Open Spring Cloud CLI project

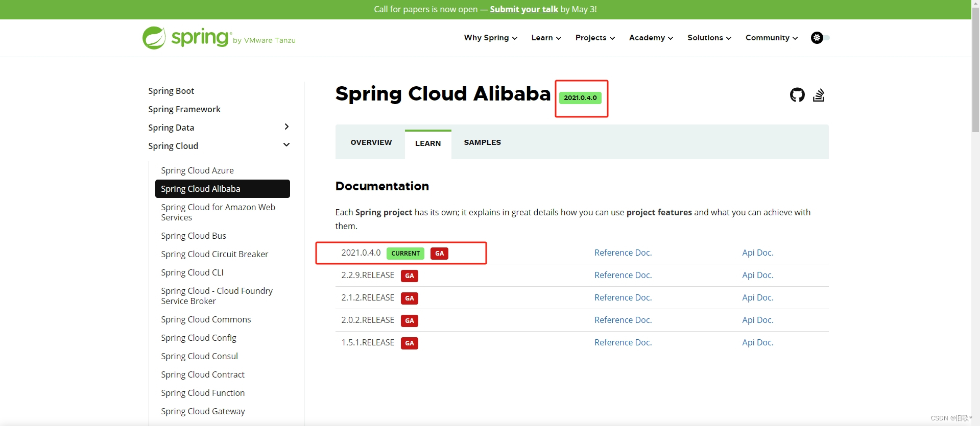pyautogui.click(x=192, y=272)
